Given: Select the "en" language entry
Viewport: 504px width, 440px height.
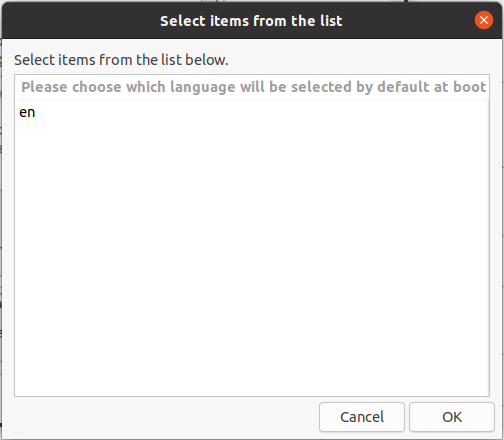Looking at the screenshot, I should coord(252,112).
